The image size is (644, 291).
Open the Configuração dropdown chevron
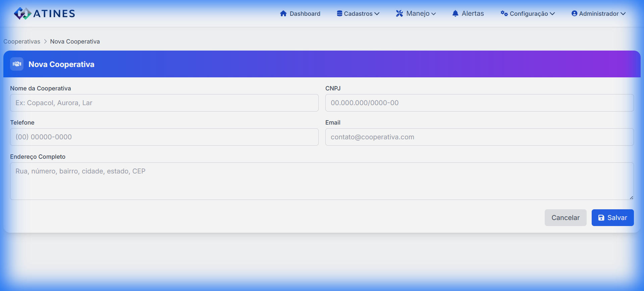click(x=552, y=14)
